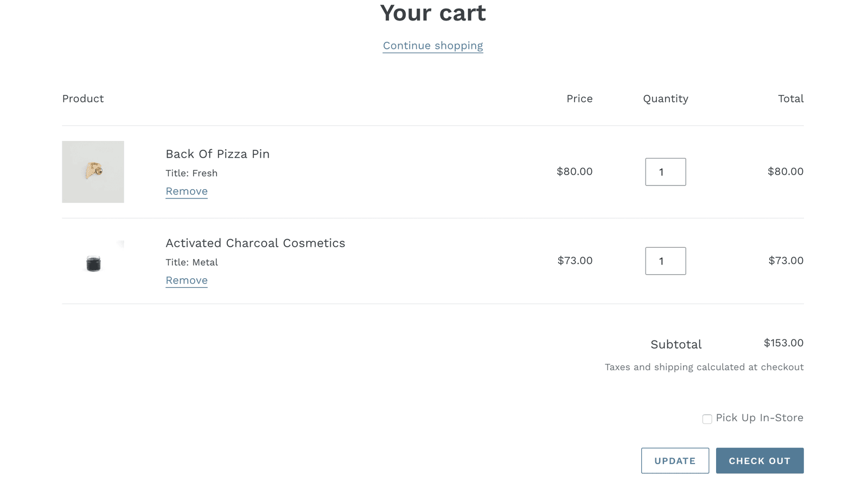
Task: Open the Back Of Pizza Pin product title
Action: (217, 154)
